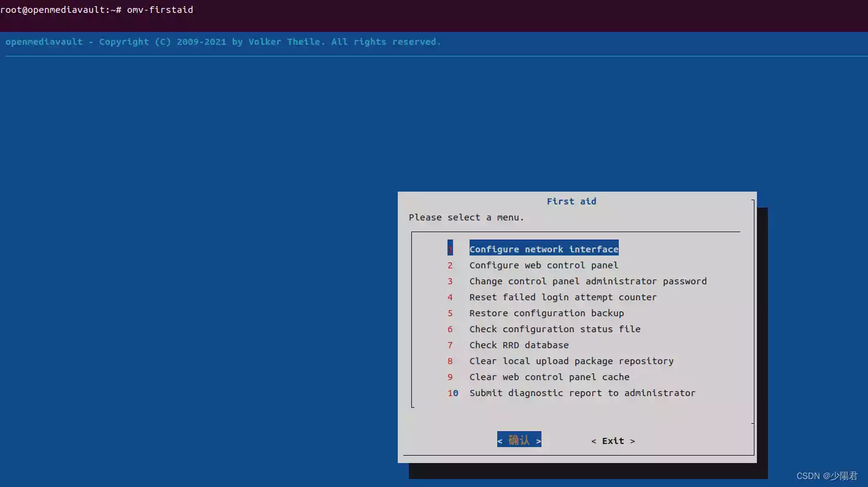
Task: Click menu number 6
Action: [450, 329]
